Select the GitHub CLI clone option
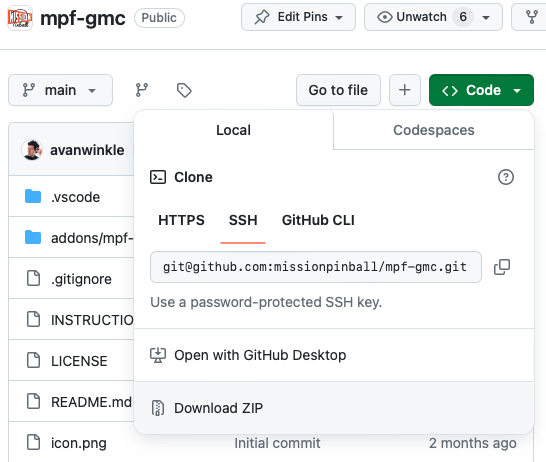The image size is (546, 462). click(318, 220)
